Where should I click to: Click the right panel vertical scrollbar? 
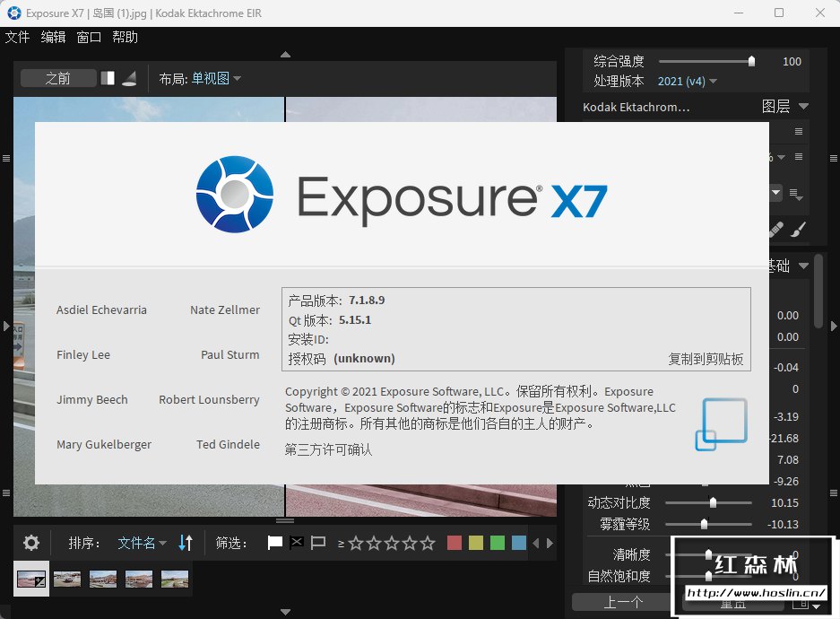click(818, 291)
